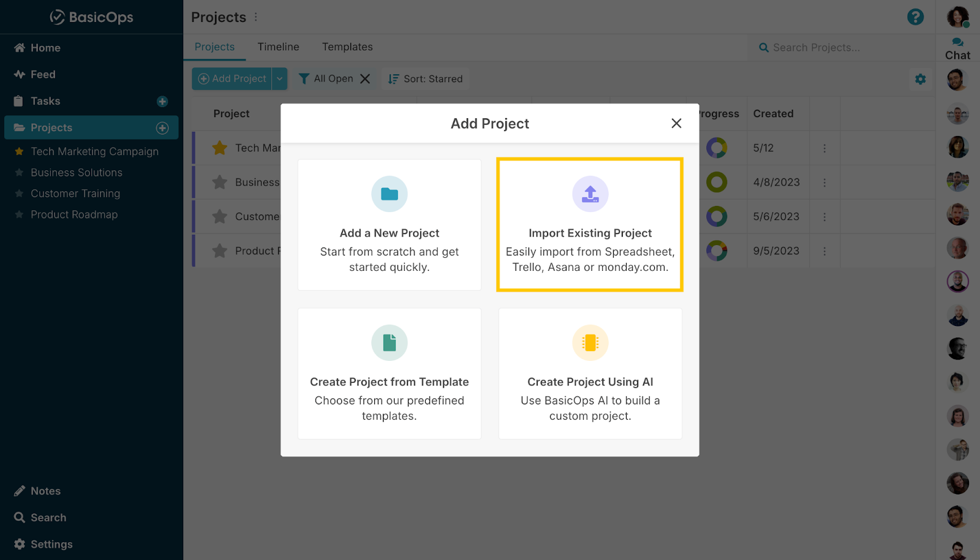Select the Home icon in the sidebar
The height and width of the screenshot is (560, 980).
pyautogui.click(x=18, y=47)
